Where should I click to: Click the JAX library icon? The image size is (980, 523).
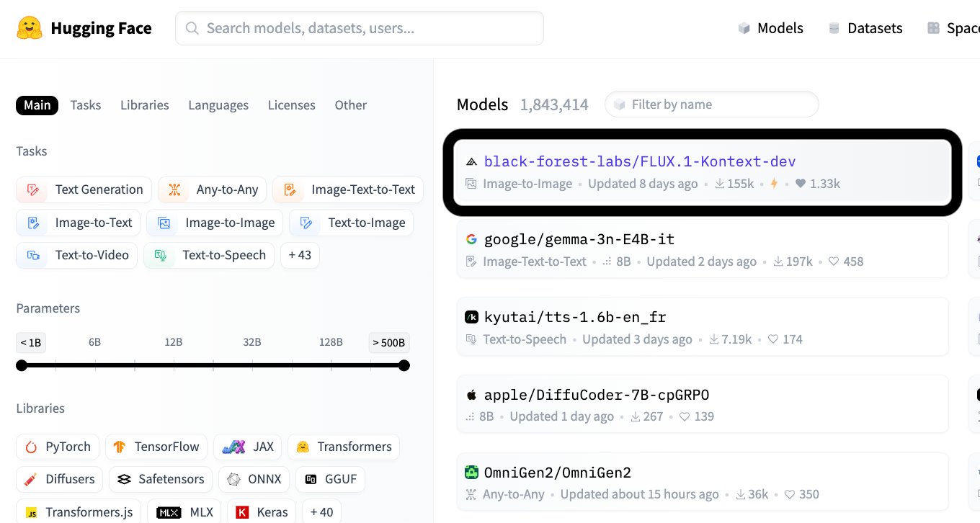point(234,447)
